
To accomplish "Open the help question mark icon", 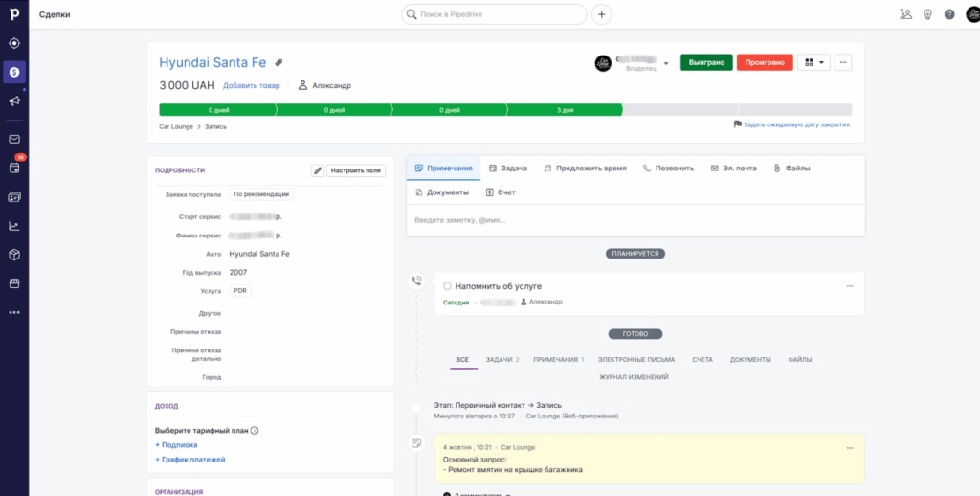I will coord(949,14).
